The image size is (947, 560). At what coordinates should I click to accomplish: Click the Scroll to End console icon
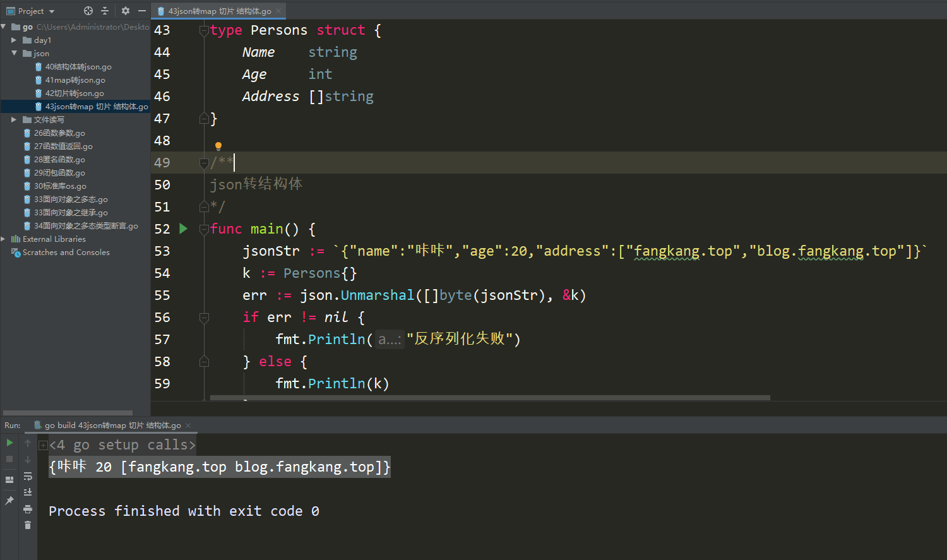pos(28,492)
